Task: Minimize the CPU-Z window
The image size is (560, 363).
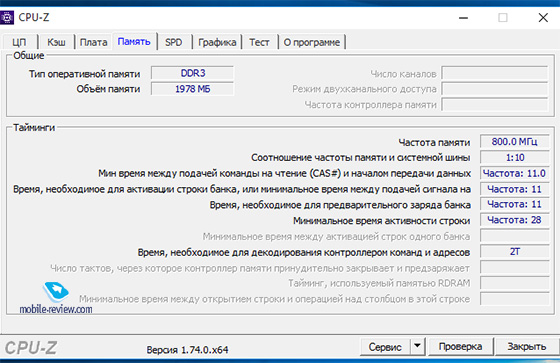Action: [464, 18]
